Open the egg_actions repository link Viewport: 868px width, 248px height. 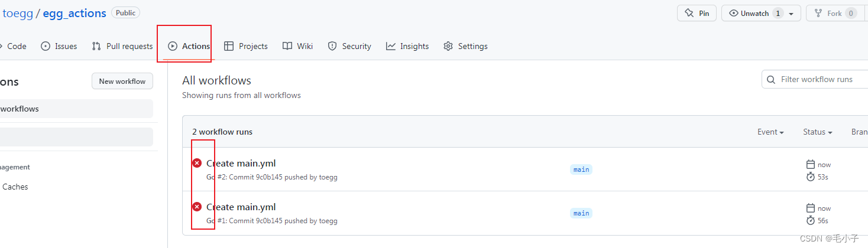[75, 13]
